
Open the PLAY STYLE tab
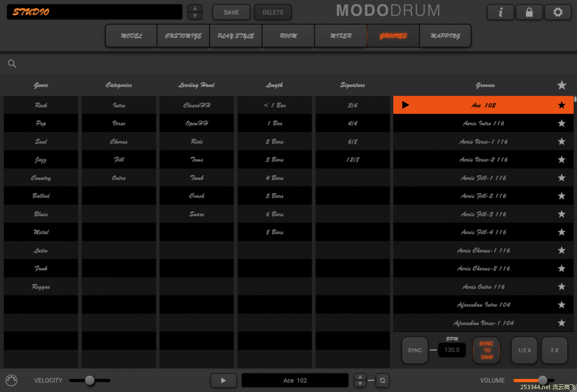click(236, 36)
